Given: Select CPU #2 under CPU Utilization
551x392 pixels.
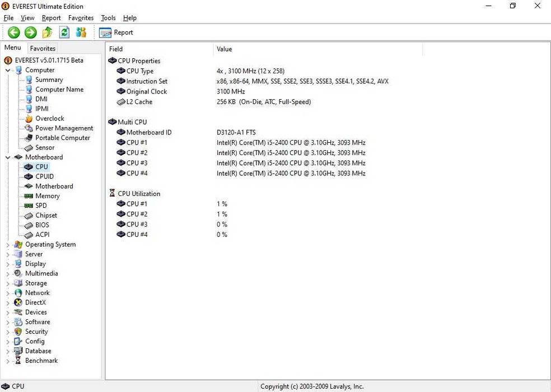Looking at the screenshot, I should [264, 214].
